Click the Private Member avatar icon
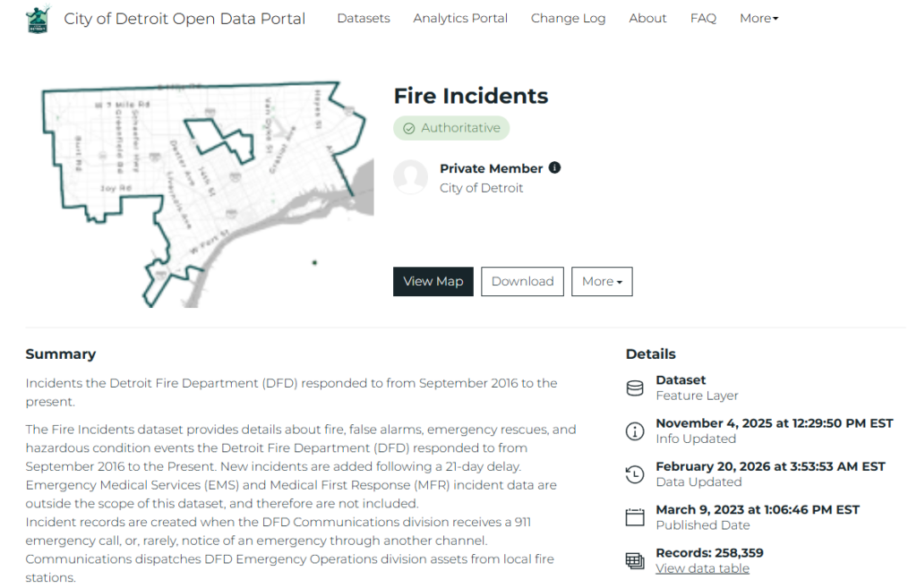This screenshot has width=917, height=588. click(410, 177)
